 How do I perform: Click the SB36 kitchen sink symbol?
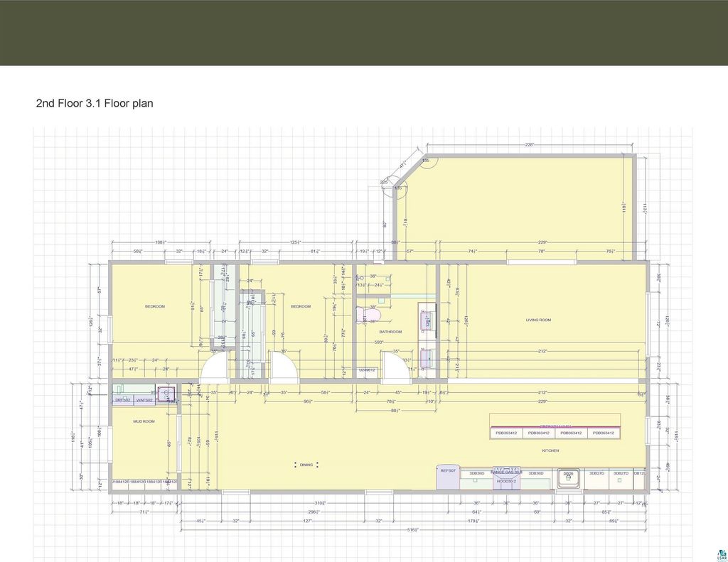[x=568, y=478]
